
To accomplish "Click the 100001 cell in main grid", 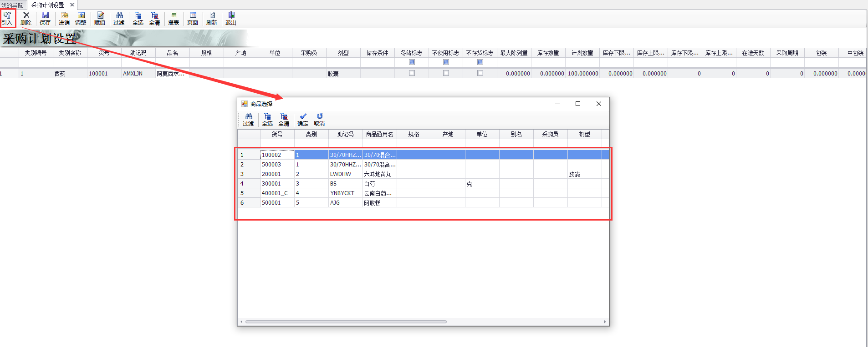I will (x=104, y=73).
